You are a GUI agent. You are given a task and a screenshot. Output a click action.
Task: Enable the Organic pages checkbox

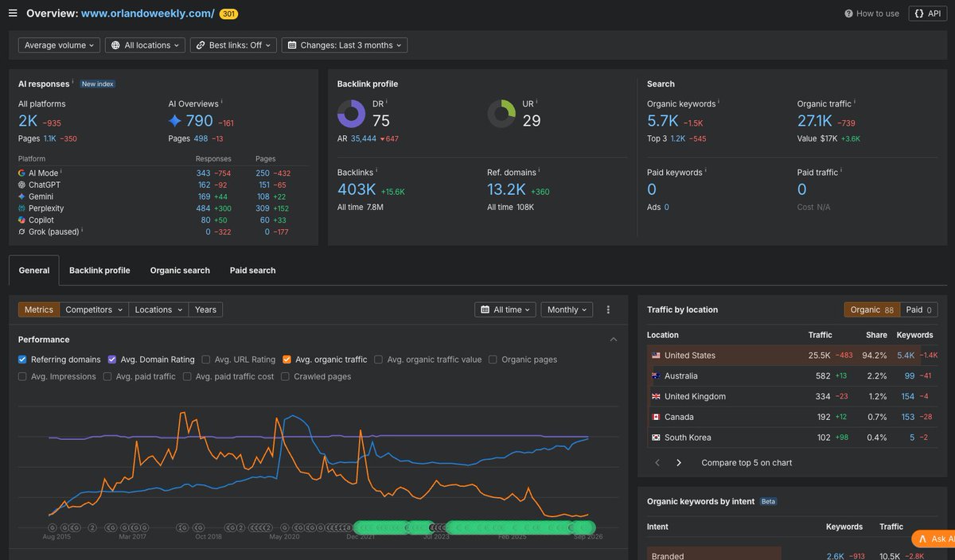coord(493,360)
